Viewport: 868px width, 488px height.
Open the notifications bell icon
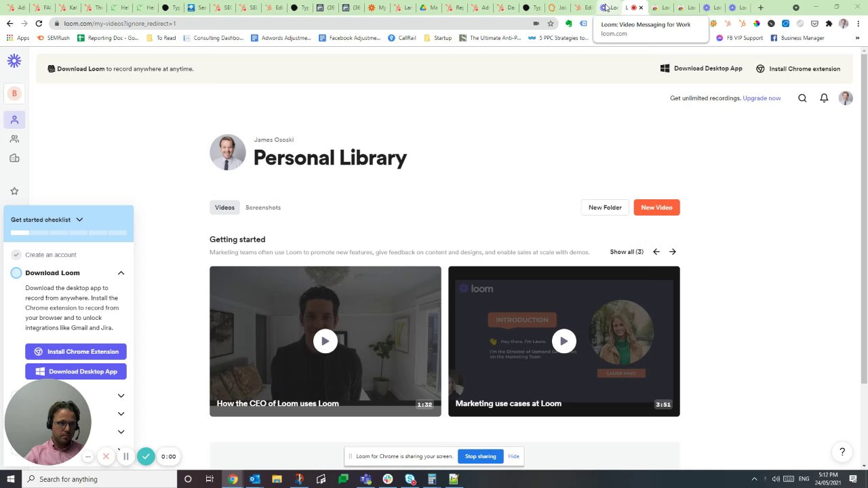[824, 98]
